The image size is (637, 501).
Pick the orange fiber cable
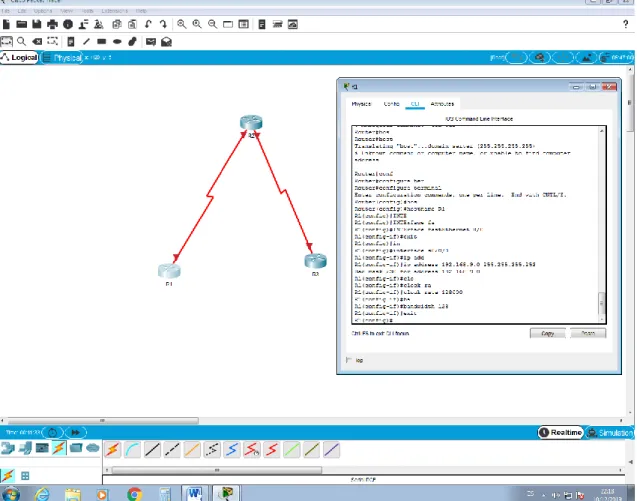[x=192, y=450]
